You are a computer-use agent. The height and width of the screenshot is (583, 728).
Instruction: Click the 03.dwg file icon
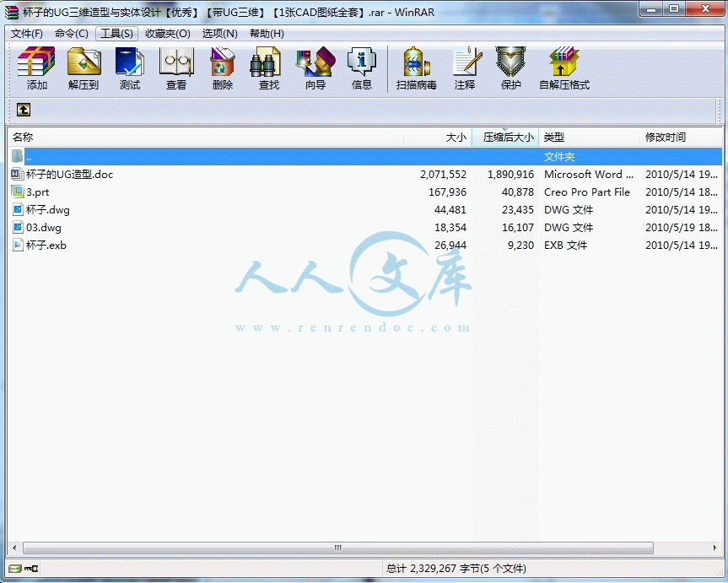coord(17,227)
